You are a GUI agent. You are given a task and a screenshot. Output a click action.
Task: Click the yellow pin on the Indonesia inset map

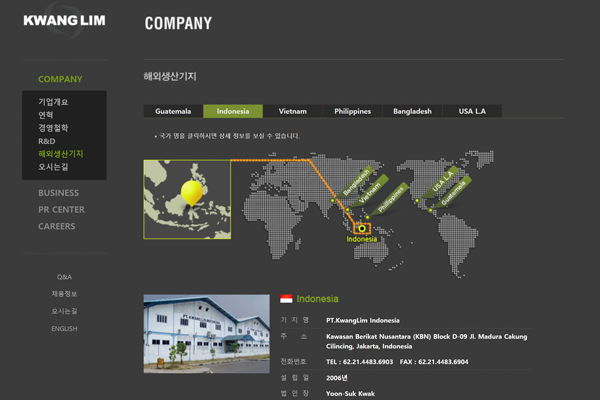point(187,192)
